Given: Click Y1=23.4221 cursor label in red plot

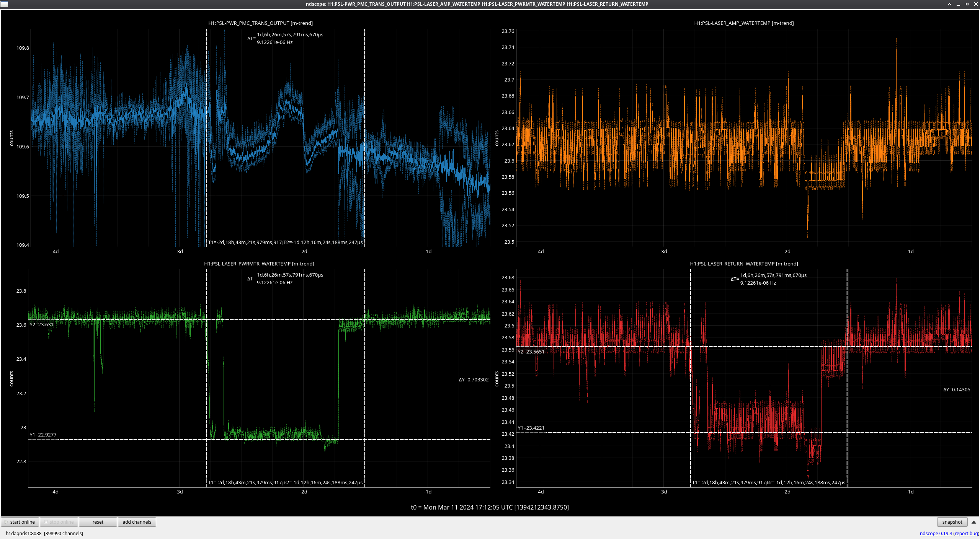Looking at the screenshot, I should click(x=531, y=428).
